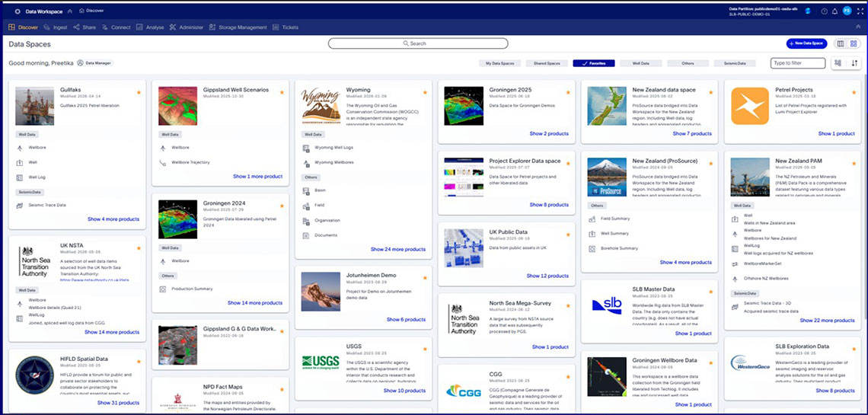This screenshot has height=415, width=868.
Task: Expand Show 1 more product in Gippsland Well Scenarios
Action: tap(257, 177)
